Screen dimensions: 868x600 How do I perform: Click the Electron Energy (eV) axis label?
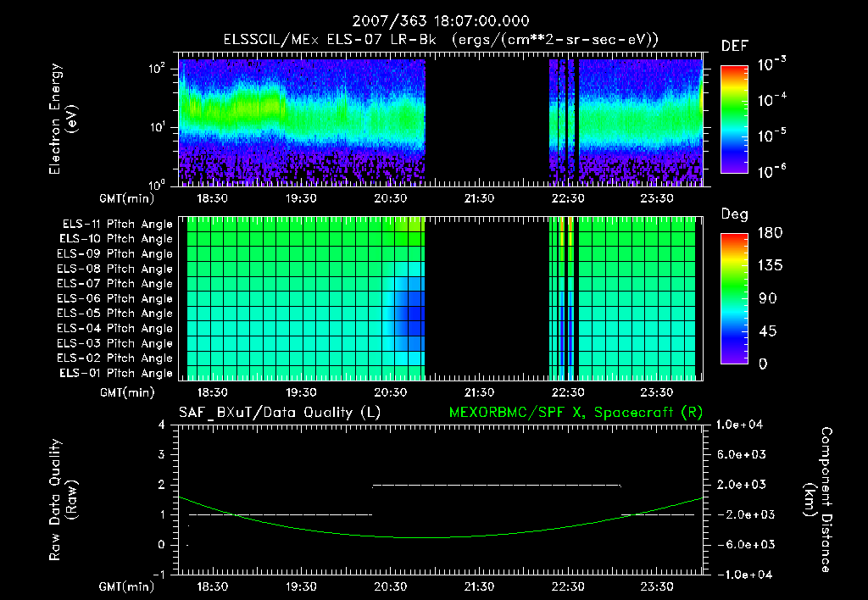point(63,119)
